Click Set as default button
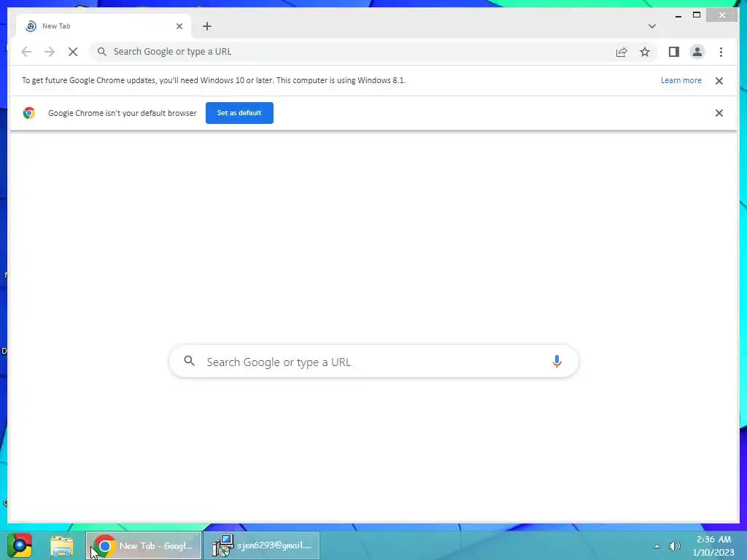Image resolution: width=747 pixels, height=560 pixels. [x=239, y=113]
